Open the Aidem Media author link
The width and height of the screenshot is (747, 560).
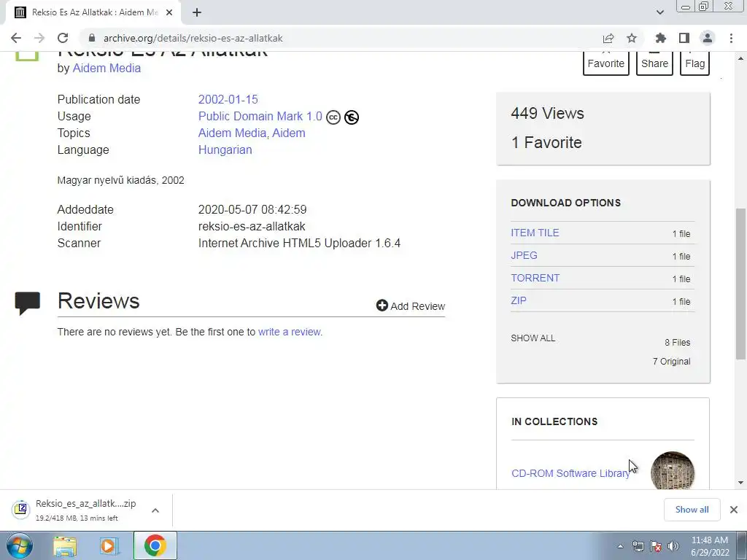point(107,68)
